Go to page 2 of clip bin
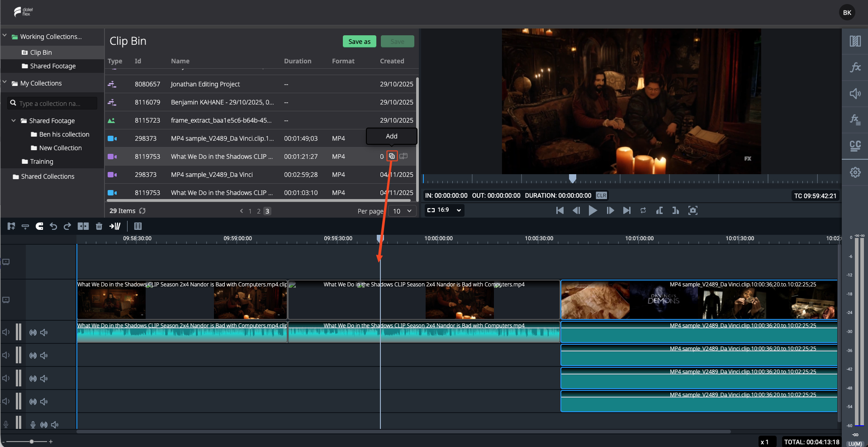Viewport: 868px width, 447px height. click(x=259, y=211)
